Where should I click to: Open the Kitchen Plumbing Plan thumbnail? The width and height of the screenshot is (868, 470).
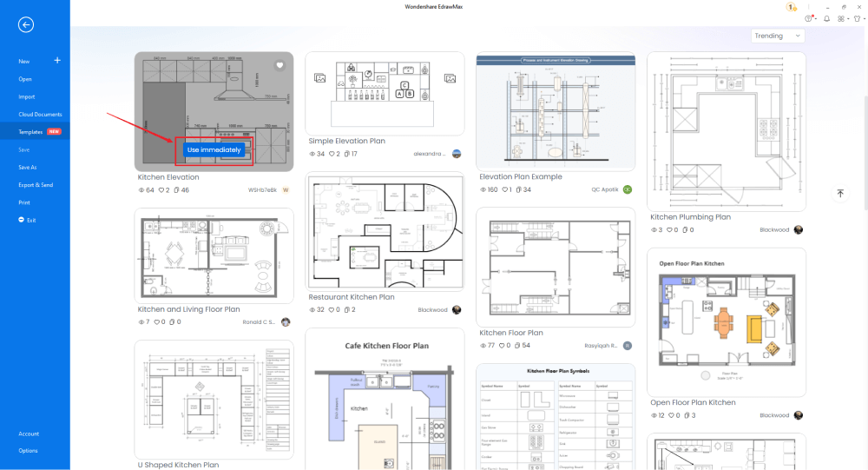(x=727, y=131)
